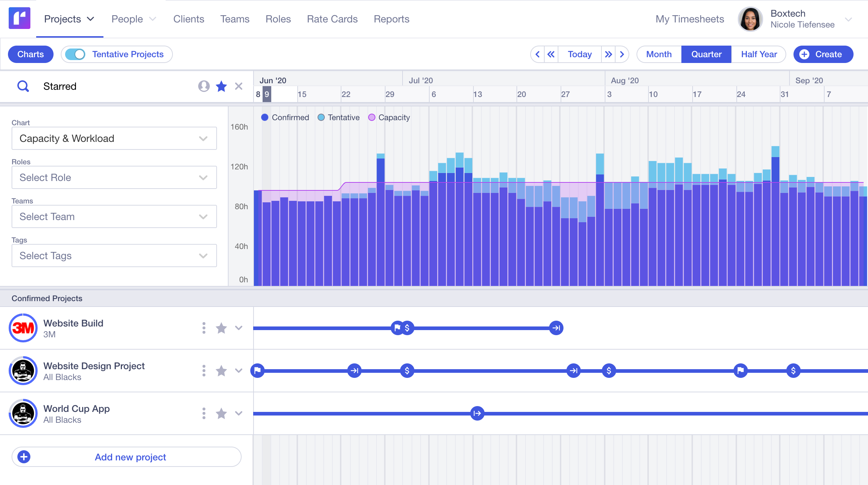
Task: Click the fast-forward double arrow navigation icon
Action: 609,54
